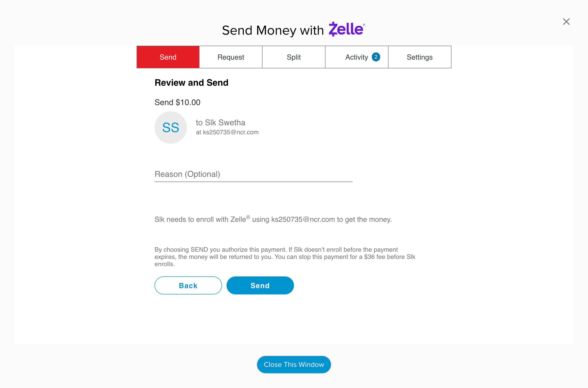Open the Settings tab
Screen dimensions: 588x388
click(x=420, y=57)
